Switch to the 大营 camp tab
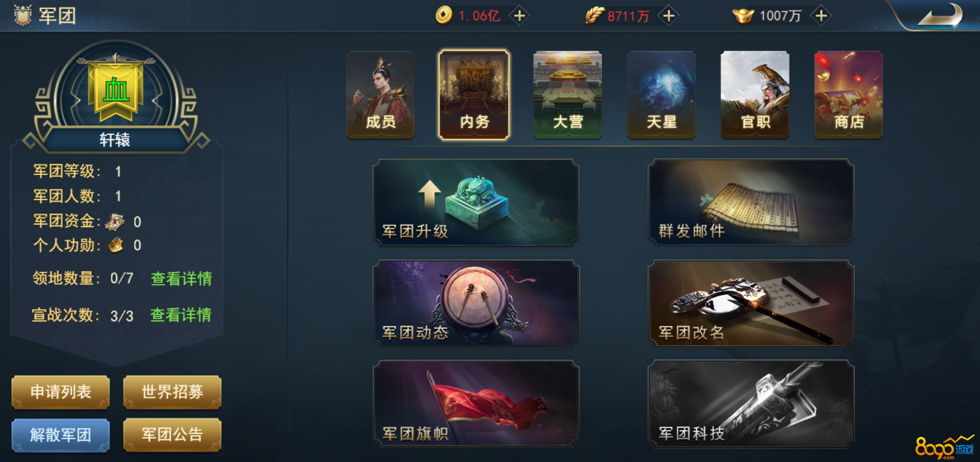The width and height of the screenshot is (980, 462). pyautogui.click(x=568, y=95)
